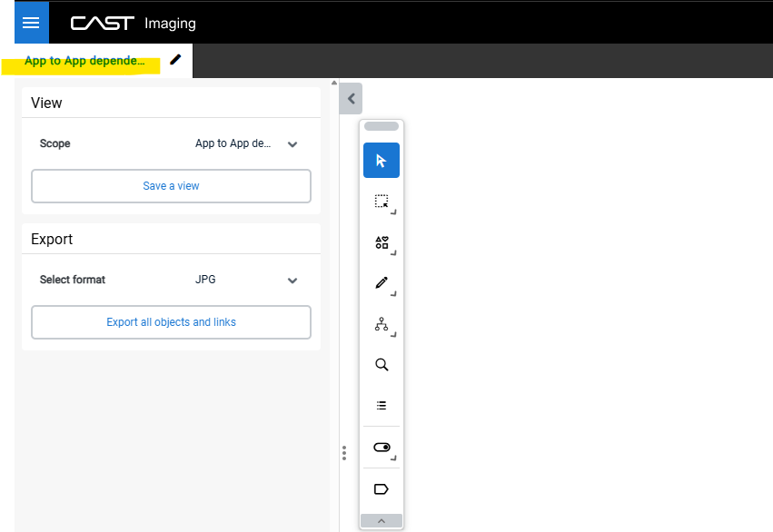Choose the pencil annotation tool in toolbar

(382, 283)
